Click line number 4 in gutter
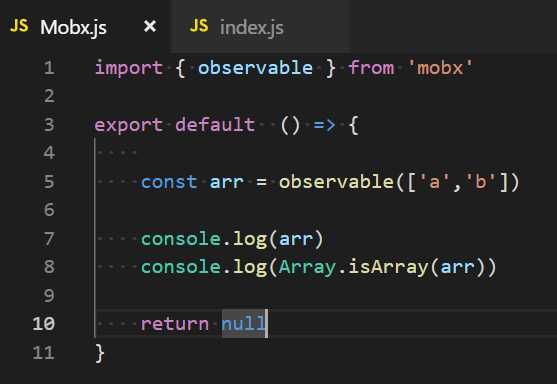Screen dimensions: 557x384 tap(49, 153)
